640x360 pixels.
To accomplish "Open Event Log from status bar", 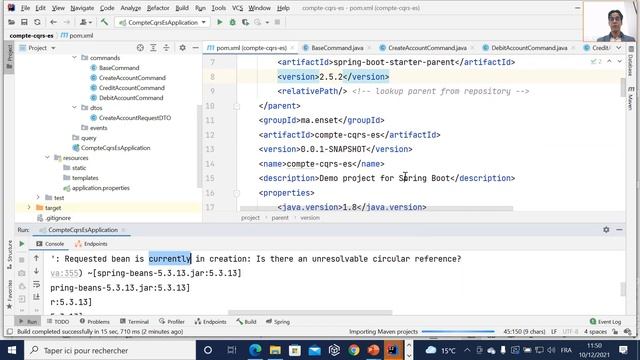I will click(605, 322).
